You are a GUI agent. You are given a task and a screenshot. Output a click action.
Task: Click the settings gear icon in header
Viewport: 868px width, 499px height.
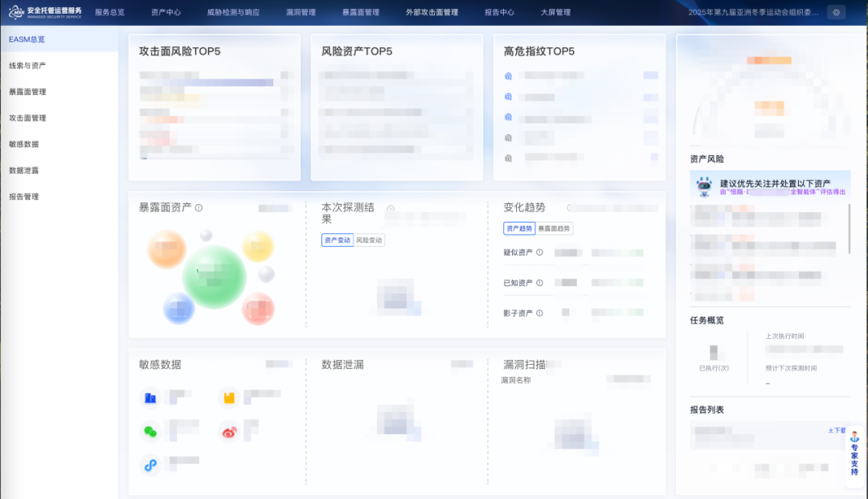point(837,12)
